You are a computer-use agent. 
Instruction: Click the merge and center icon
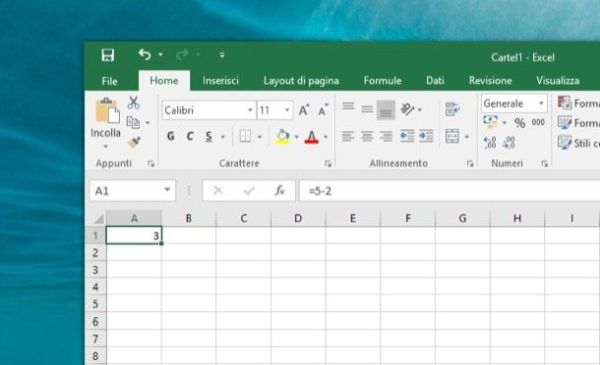coord(452,136)
